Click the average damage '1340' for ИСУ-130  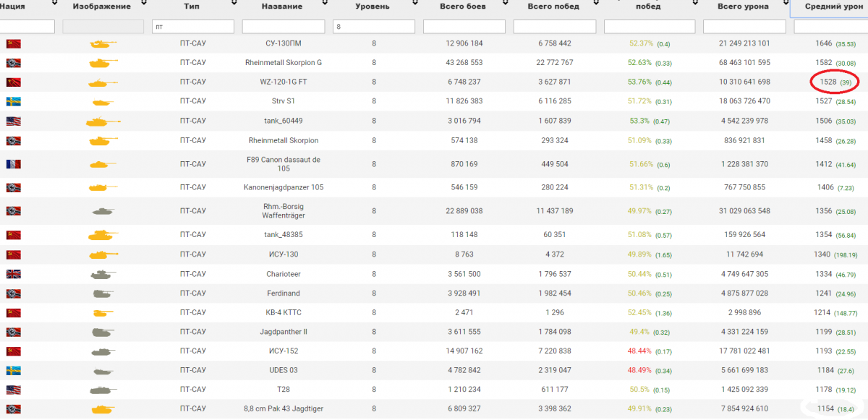click(x=822, y=254)
